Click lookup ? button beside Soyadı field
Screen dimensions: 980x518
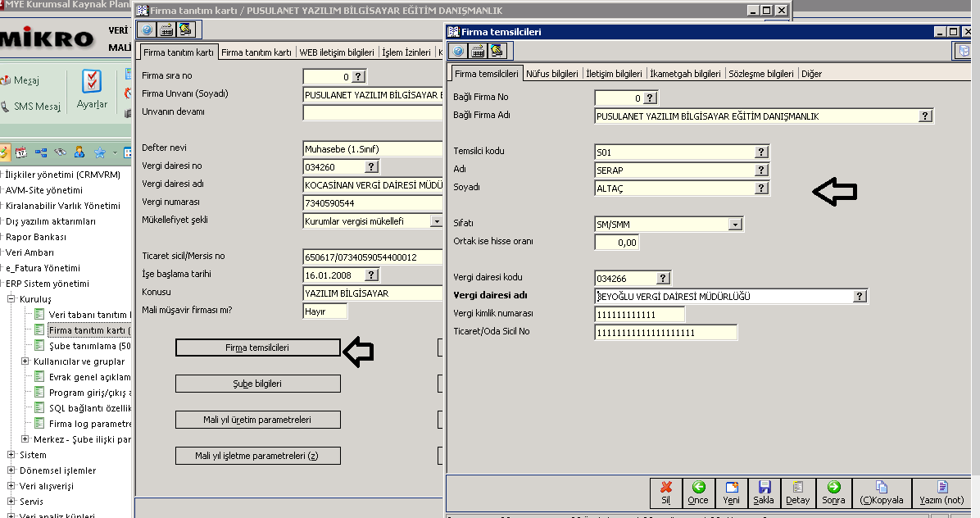761,188
